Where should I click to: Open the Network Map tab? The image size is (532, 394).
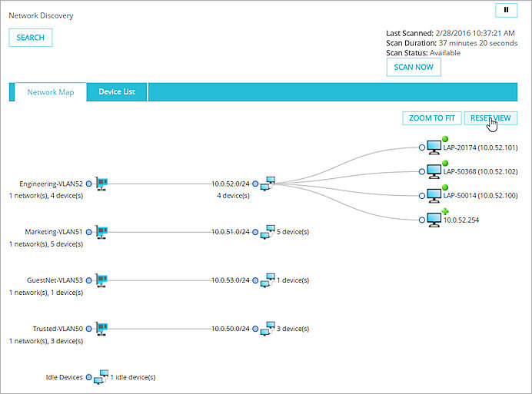(x=51, y=92)
